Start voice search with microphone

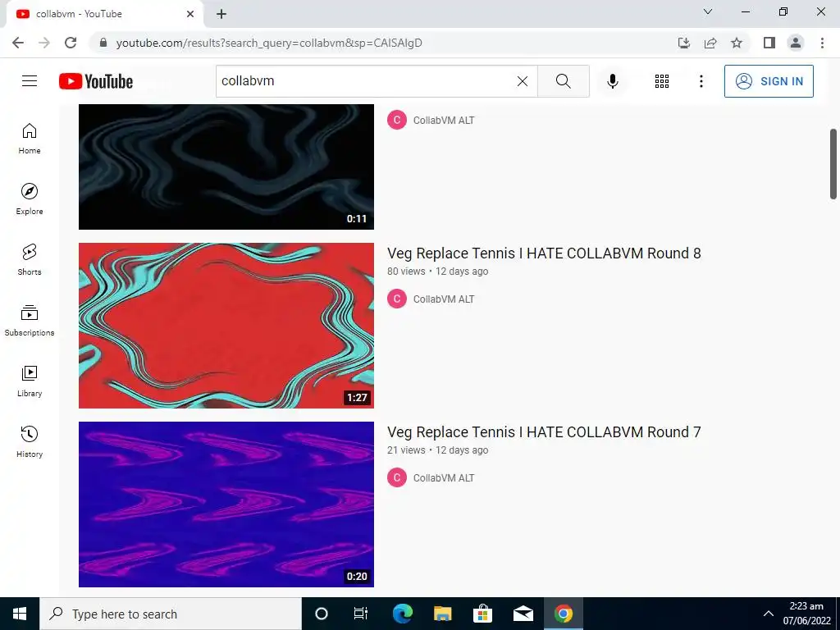(x=613, y=81)
